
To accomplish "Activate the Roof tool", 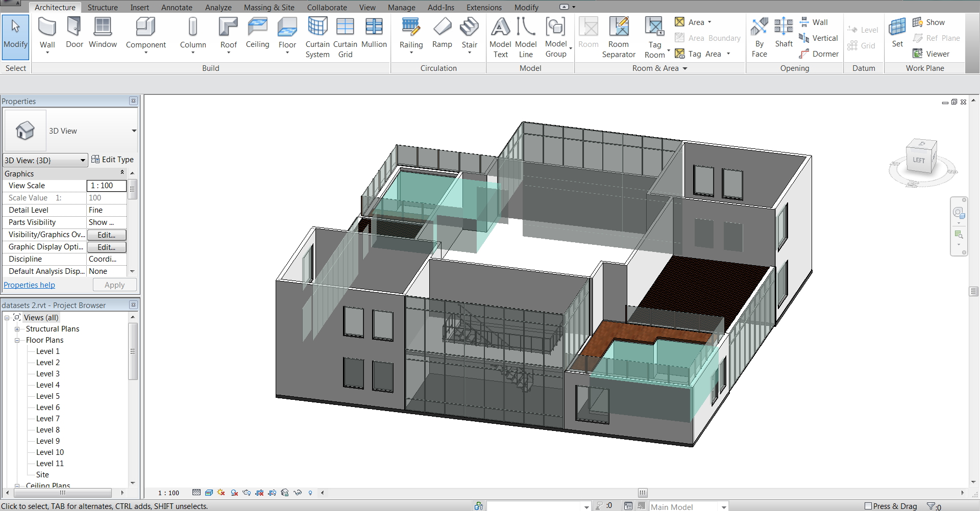I will coord(229,36).
